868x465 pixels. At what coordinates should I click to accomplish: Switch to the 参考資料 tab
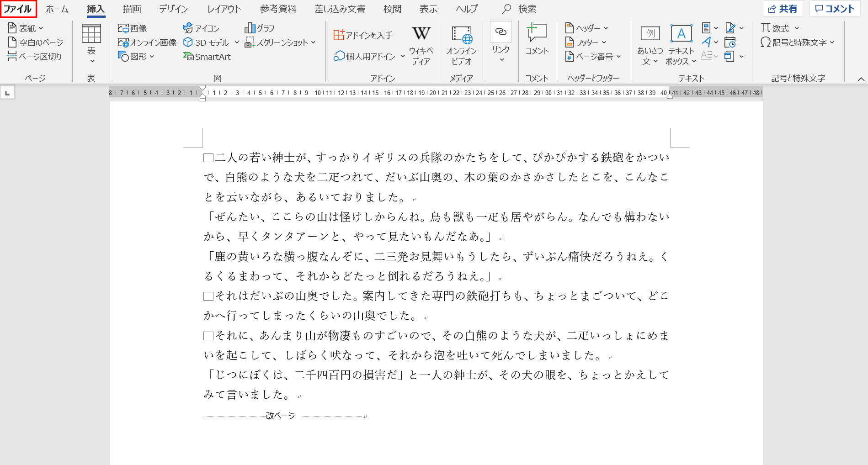[278, 9]
